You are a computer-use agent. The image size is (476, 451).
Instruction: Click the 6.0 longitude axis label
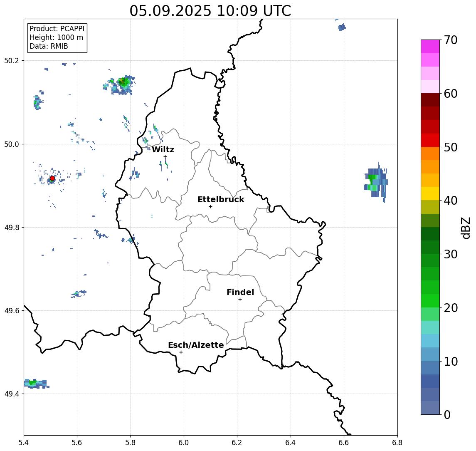(184, 443)
